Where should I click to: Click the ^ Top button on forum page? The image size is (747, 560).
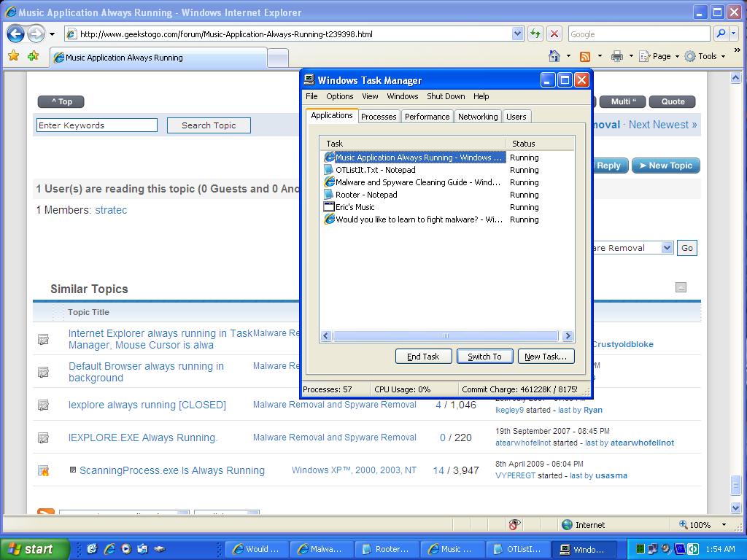coord(61,101)
